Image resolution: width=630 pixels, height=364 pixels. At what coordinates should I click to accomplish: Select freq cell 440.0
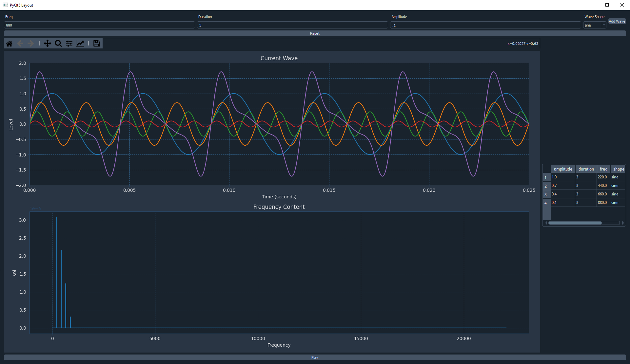pyautogui.click(x=603, y=186)
